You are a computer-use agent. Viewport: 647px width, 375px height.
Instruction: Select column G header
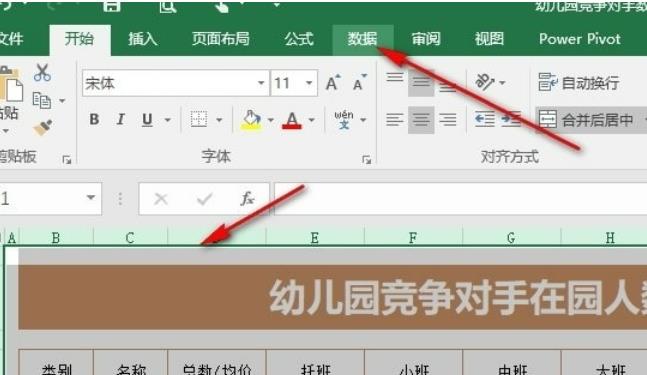tap(511, 238)
